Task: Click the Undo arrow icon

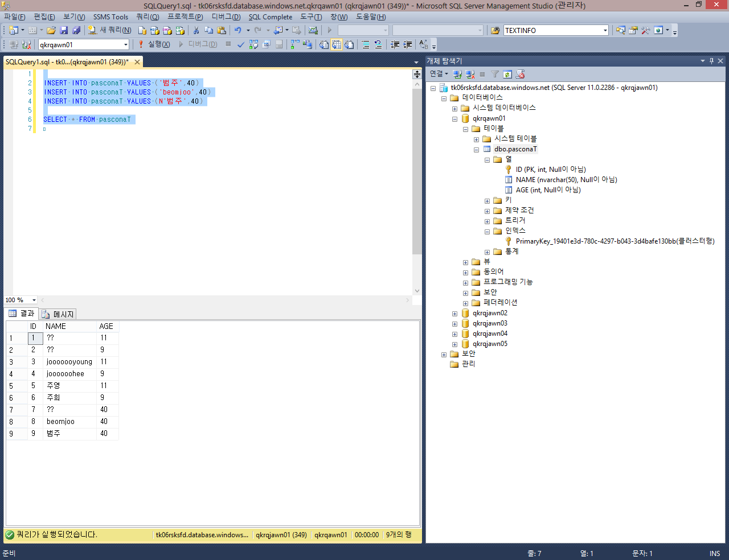Action: (238, 30)
